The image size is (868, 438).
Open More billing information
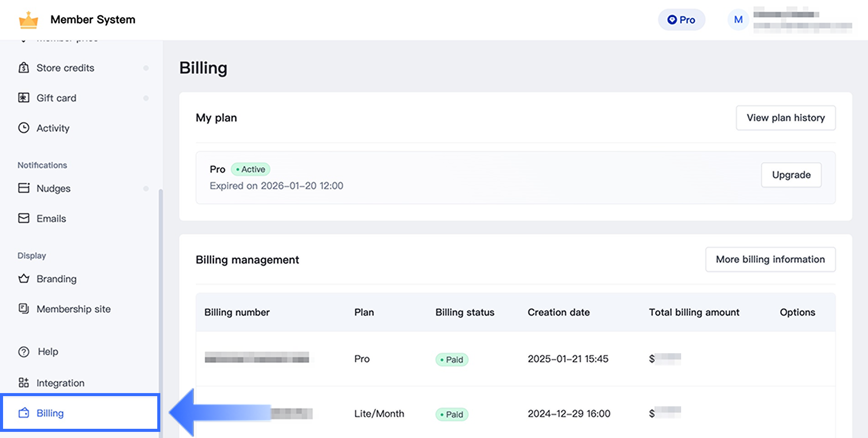[770, 259]
